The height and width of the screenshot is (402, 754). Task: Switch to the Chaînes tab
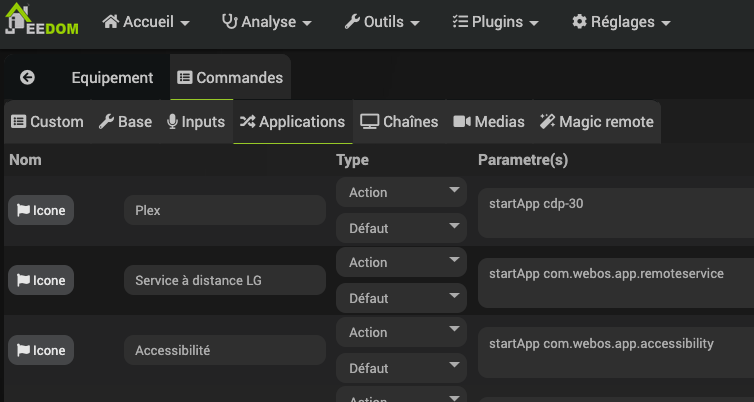tap(399, 122)
